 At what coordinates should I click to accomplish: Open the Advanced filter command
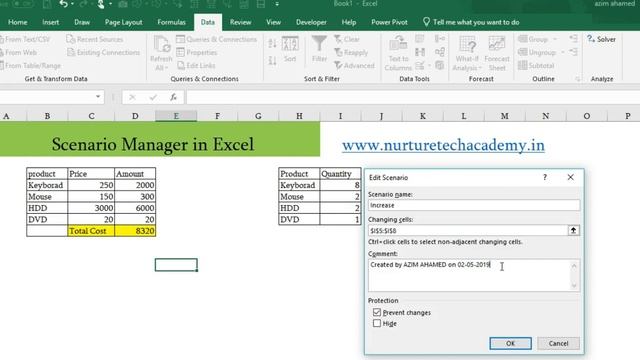[354, 65]
